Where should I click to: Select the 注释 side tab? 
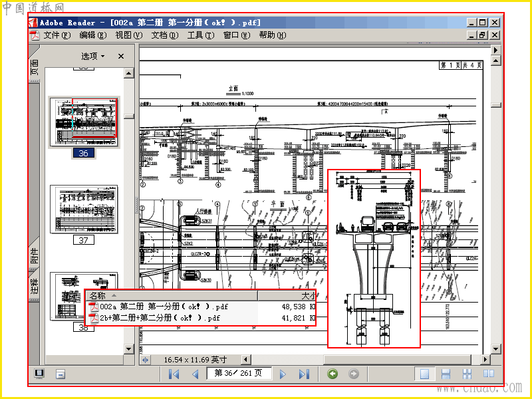[x=35, y=286]
